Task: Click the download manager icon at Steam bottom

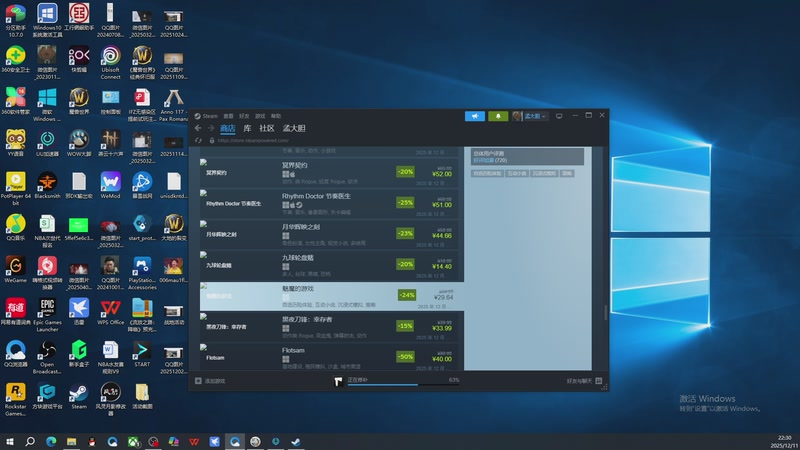Action: (x=338, y=381)
